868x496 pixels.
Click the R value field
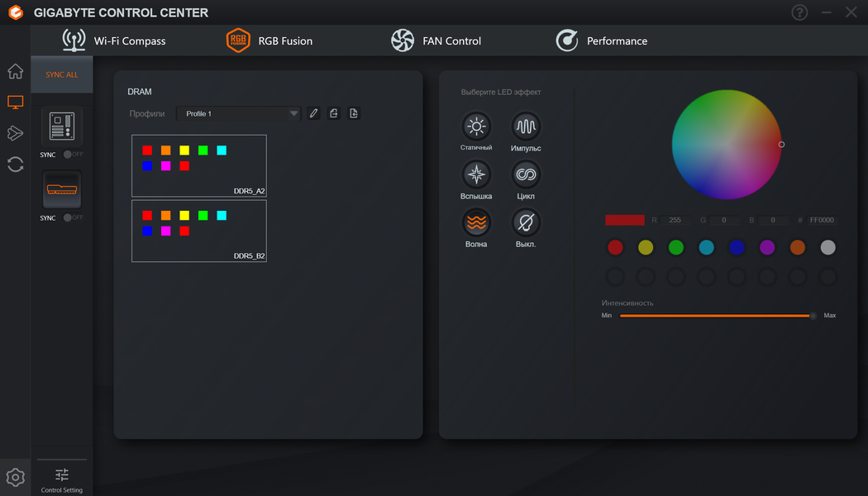(675, 221)
